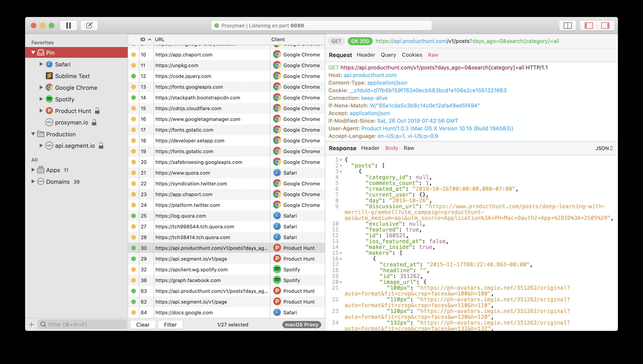Open the response Raw tab
643x364 pixels.
pos(409,148)
